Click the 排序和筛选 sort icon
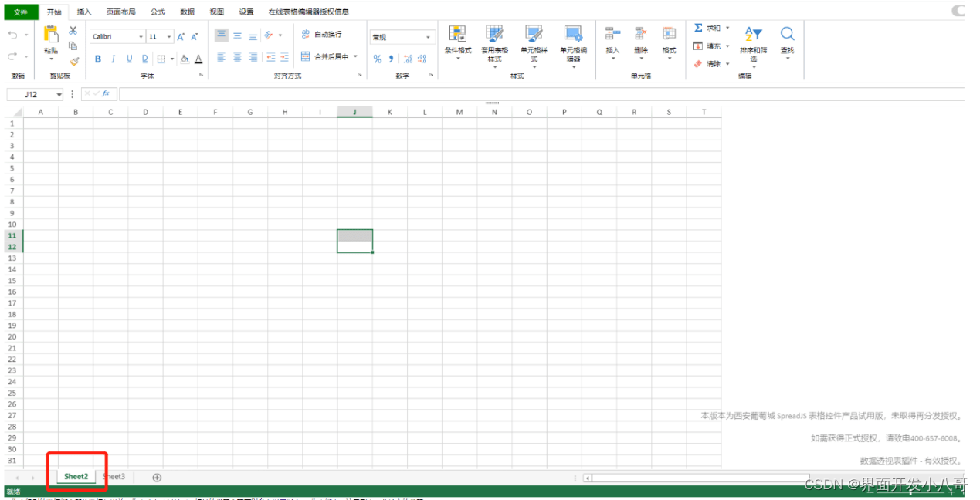 tap(753, 32)
